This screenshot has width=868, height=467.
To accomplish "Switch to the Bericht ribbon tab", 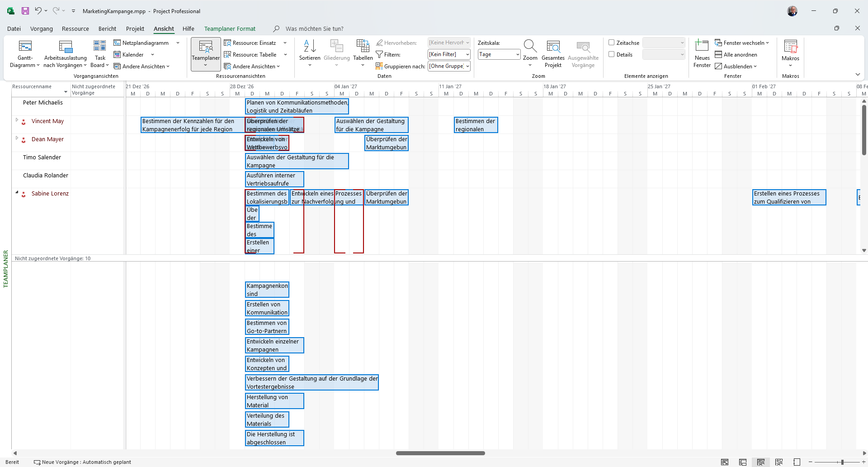I will point(107,29).
